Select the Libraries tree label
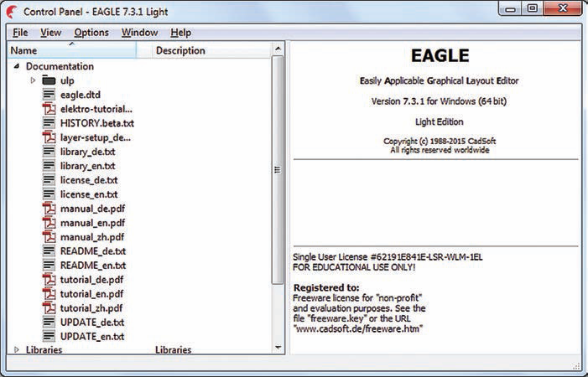Image resolution: width=588 pixels, height=377 pixels. (44, 349)
